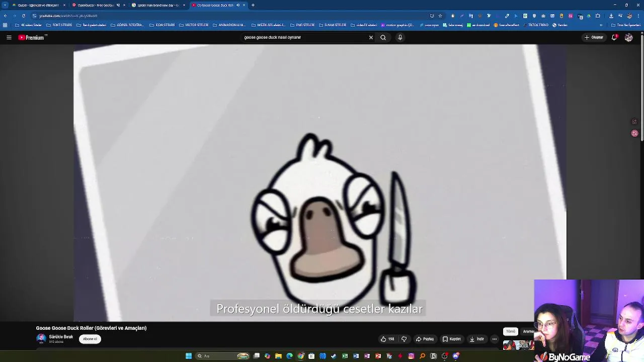Close the Goose Goose Duck tab

(244, 5)
